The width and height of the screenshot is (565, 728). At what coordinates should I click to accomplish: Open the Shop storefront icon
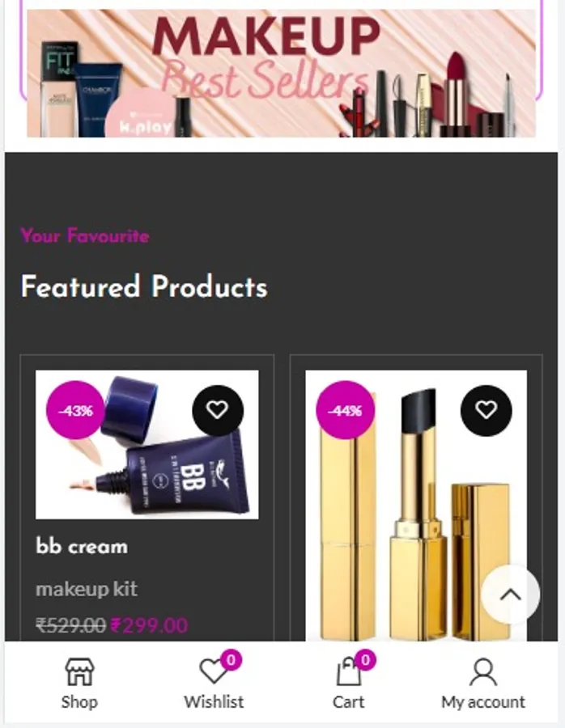[79, 671]
